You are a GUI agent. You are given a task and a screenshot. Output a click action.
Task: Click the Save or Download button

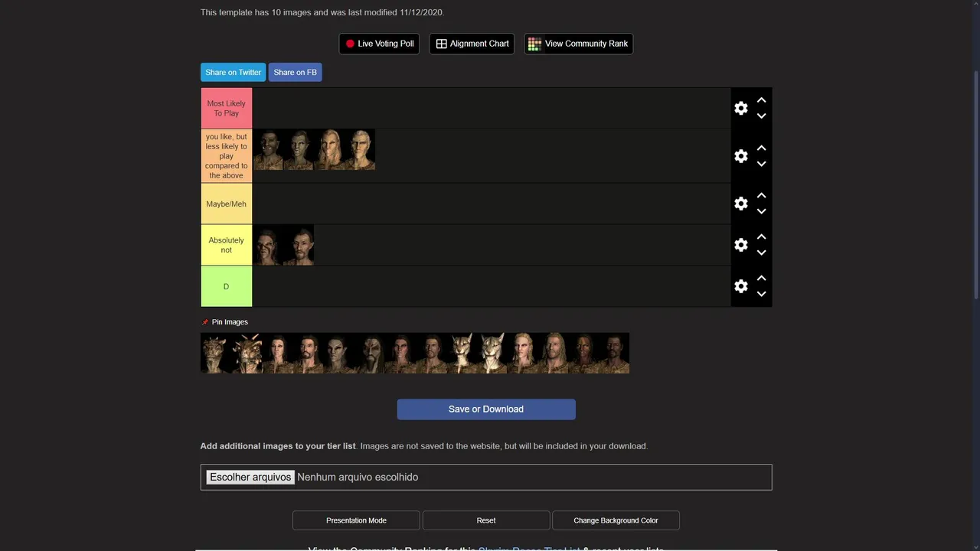pos(486,409)
